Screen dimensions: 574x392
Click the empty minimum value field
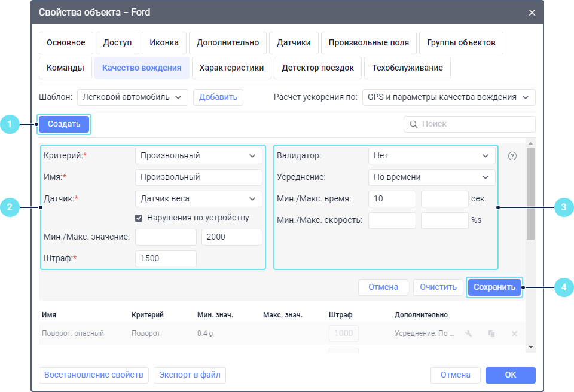click(x=166, y=237)
